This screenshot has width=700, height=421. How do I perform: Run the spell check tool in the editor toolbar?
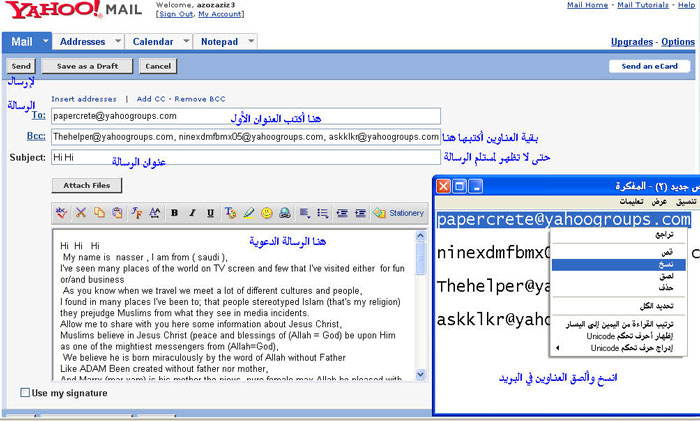point(61,213)
